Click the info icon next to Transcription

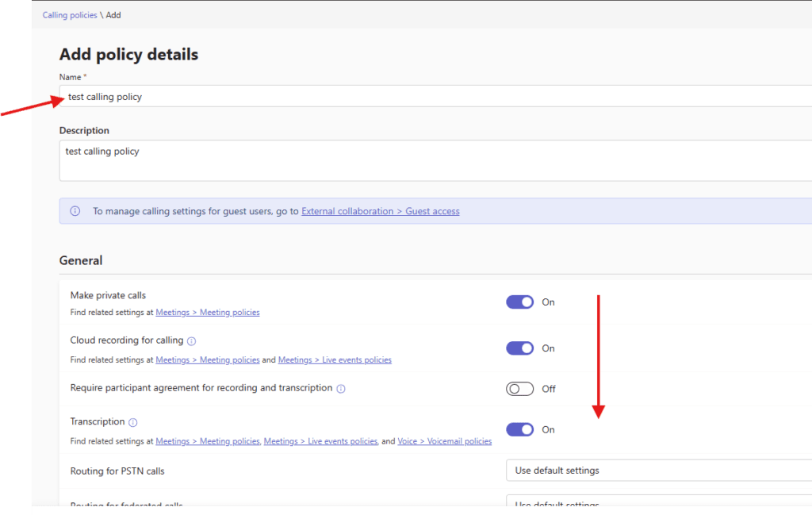(133, 422)
